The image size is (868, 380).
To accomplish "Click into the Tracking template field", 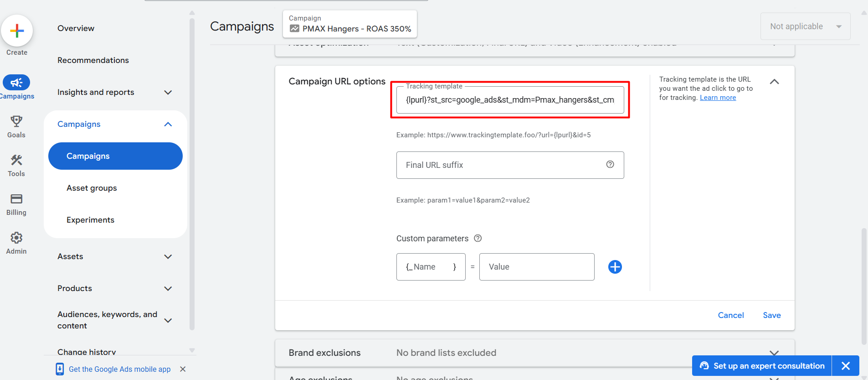I will click(510, 100).
